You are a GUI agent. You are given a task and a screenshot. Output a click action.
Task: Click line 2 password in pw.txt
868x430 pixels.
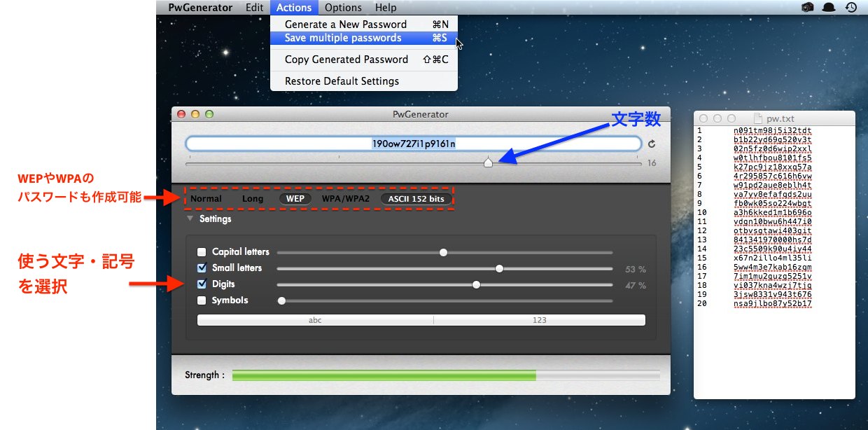pos(773,140)
